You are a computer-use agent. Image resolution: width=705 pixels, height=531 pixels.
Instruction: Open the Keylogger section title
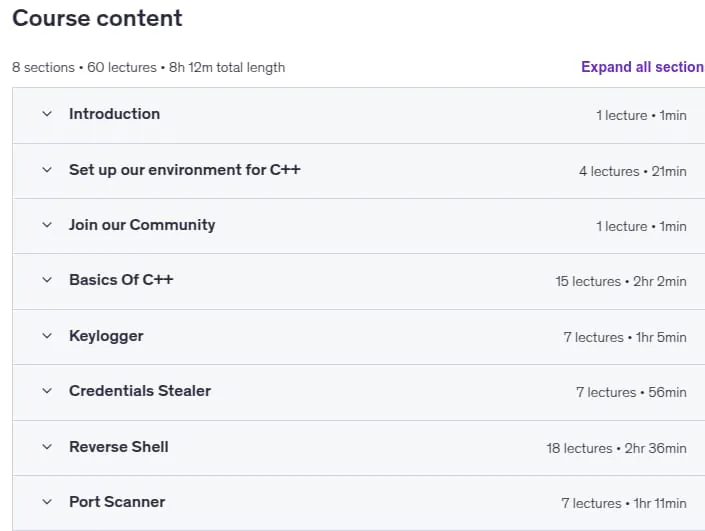click(106, 336)
